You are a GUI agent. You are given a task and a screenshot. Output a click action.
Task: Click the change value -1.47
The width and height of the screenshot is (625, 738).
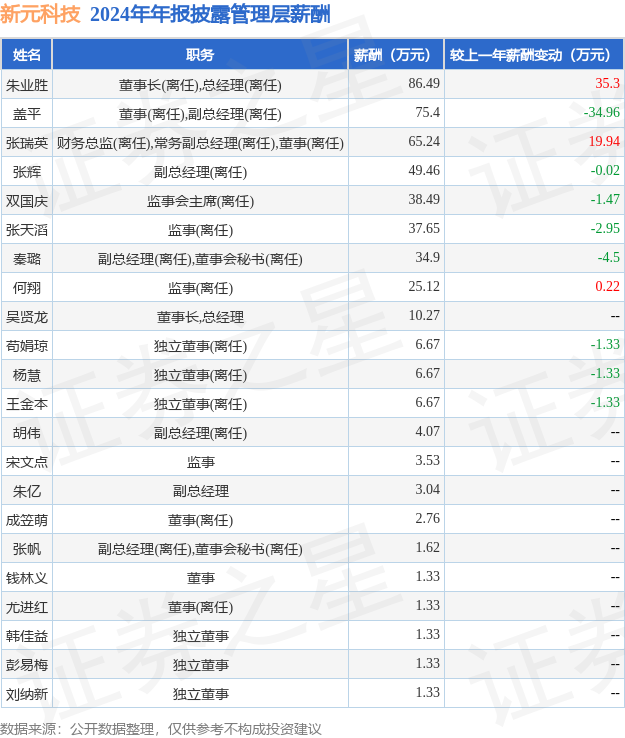605,200
